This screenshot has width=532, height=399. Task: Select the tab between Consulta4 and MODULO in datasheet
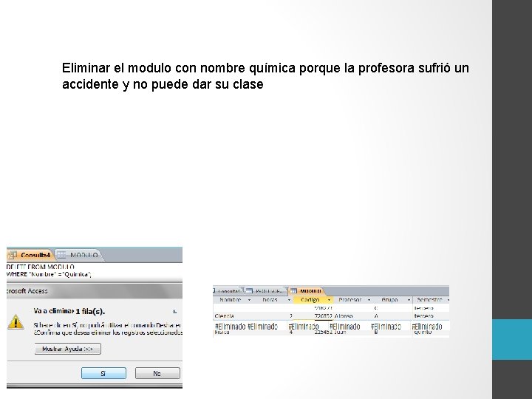pos(266,291)
